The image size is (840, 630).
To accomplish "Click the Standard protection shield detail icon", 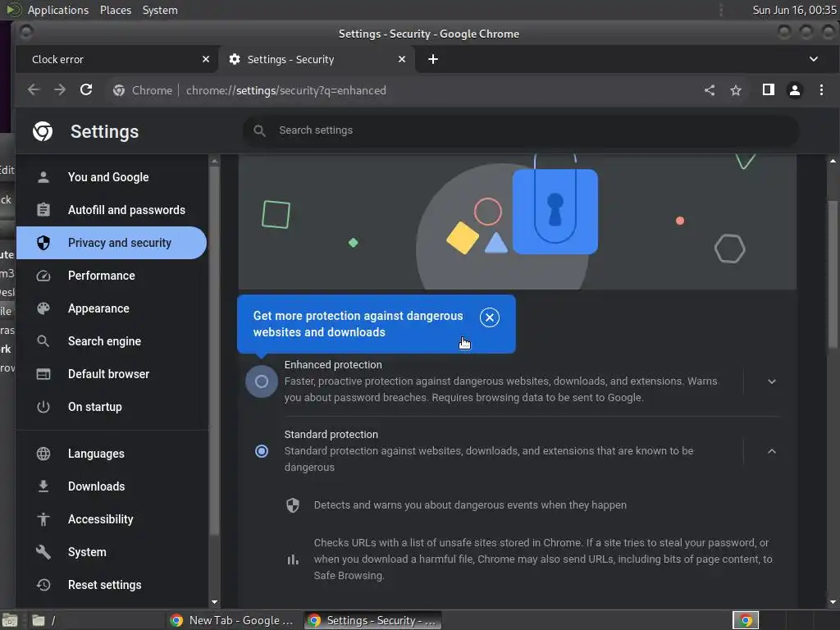I will click(x=293, y=505).
